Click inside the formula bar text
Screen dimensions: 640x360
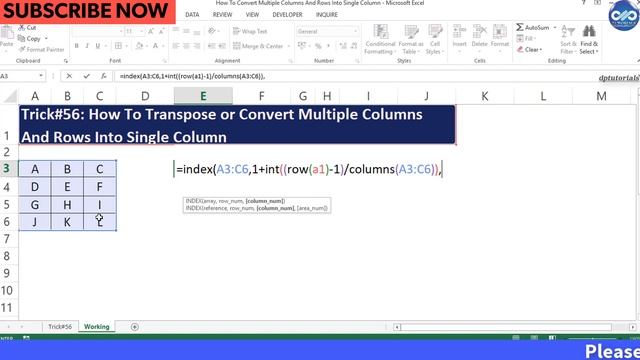coord(192,76)
